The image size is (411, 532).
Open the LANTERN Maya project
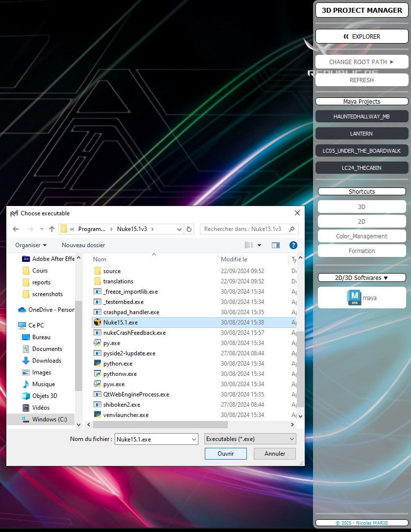pyautogui.click(x=362, y=134)
